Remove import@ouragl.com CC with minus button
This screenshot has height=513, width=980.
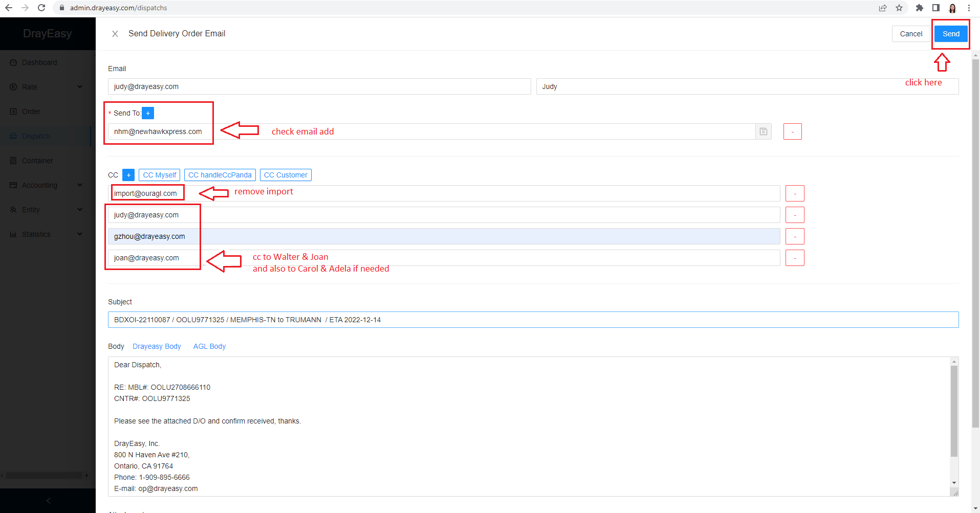[x=795, y=193]
